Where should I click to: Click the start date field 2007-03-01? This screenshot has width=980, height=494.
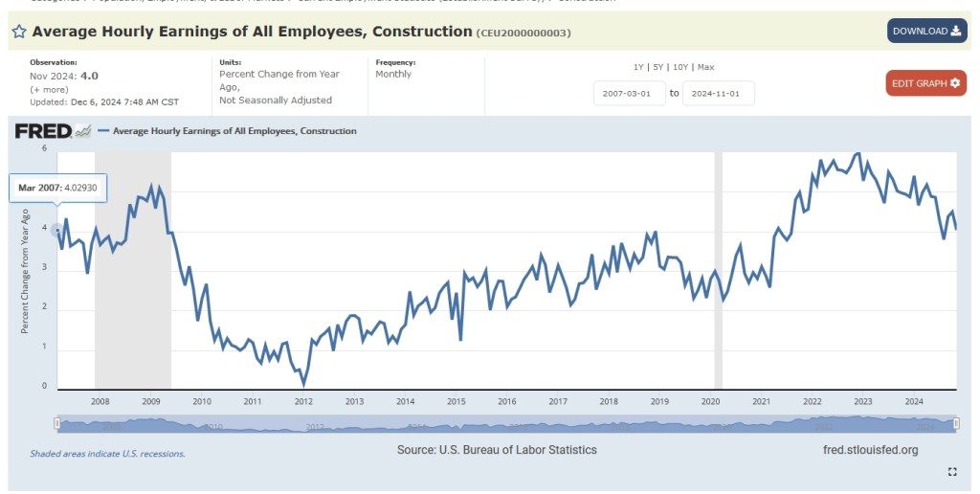pyautogui.click(x=629, y=93)
